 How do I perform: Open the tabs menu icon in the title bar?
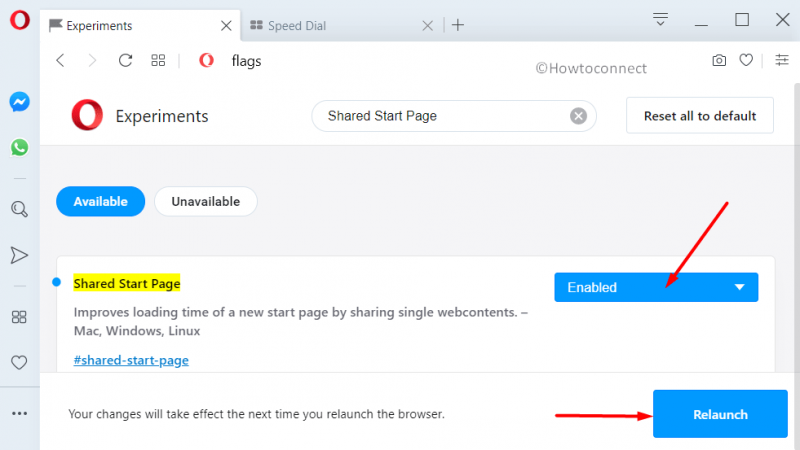pyautogui.click(x=661, y=20)
